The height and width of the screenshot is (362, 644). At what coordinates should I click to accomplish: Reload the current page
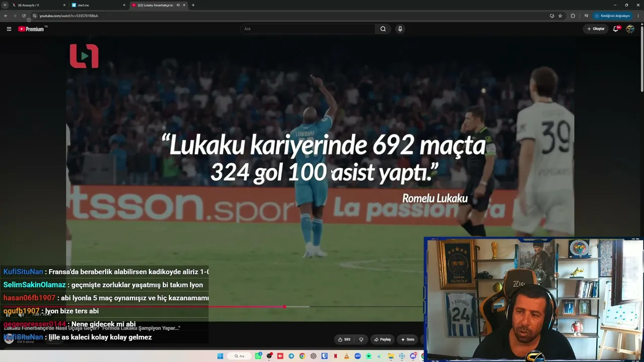[x=24, y=16]
